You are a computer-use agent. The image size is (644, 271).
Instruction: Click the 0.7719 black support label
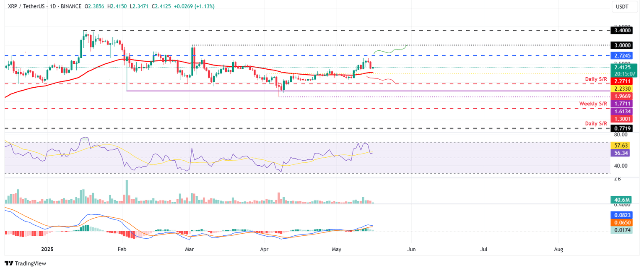622,128
